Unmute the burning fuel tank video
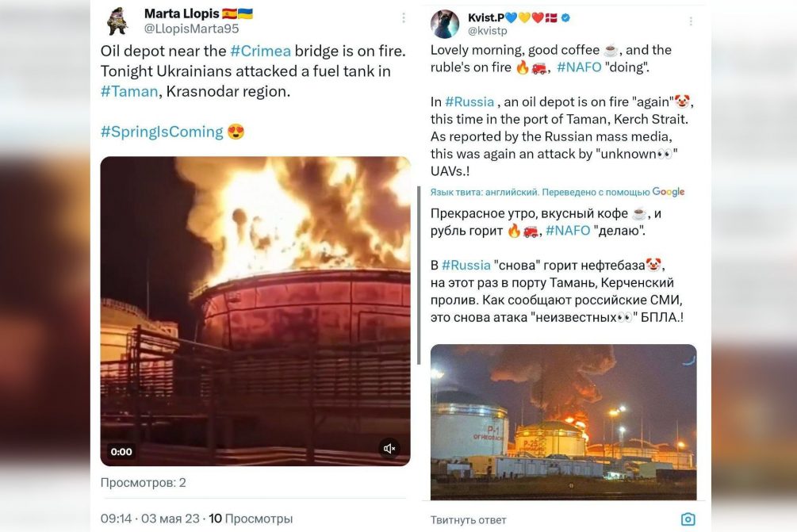Viewport: 797px width, 532px height. (x=389, y=449)
